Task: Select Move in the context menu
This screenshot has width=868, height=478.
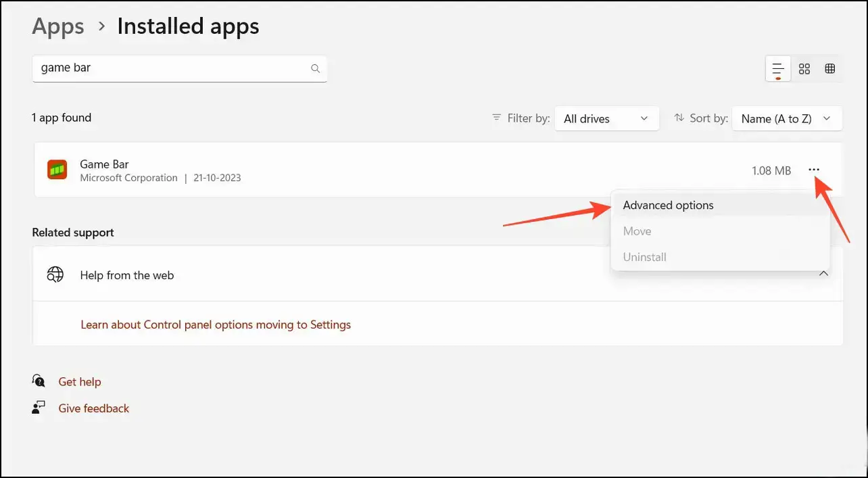Action: 720,231
